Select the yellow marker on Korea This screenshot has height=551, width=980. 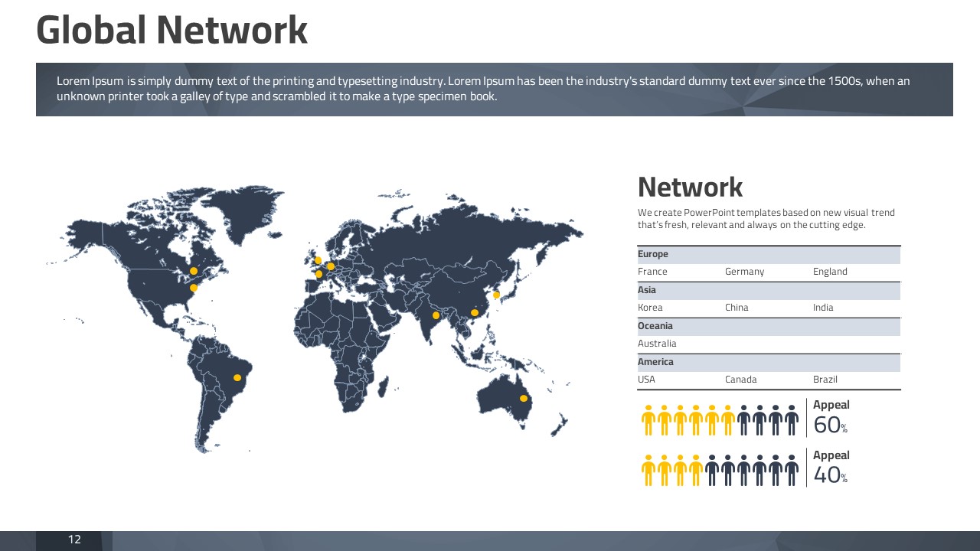point(496,295)
